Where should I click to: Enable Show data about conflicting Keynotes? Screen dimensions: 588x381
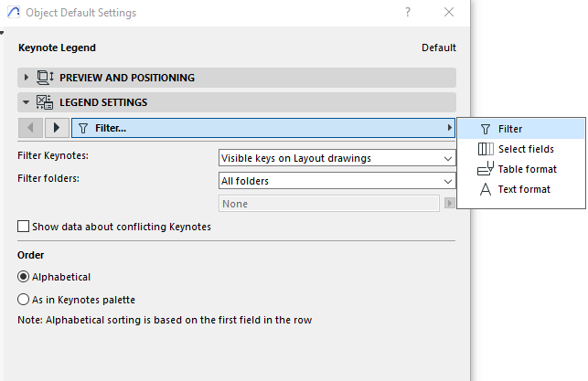(x=24, y=226)
